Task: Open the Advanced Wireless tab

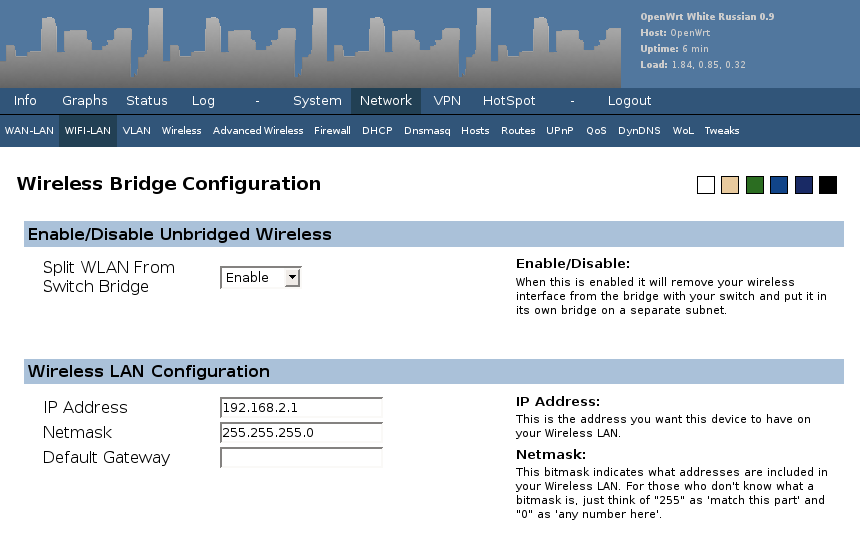Action: tap(258, 131)
